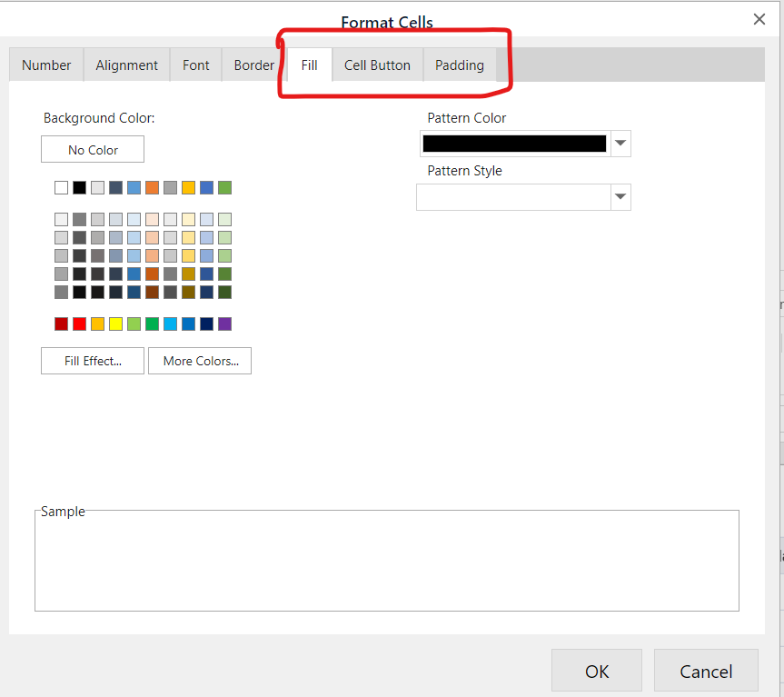Click the More Colors button

[x=200, y=361]
